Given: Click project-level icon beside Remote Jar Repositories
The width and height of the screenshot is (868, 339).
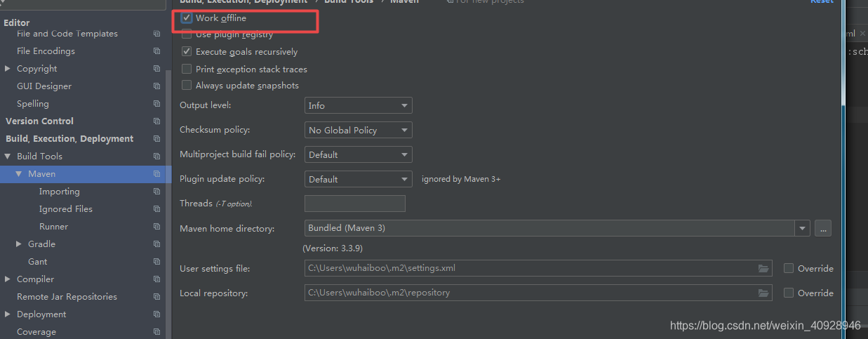Looking at the screenshot, I should [x=156, y=297].
